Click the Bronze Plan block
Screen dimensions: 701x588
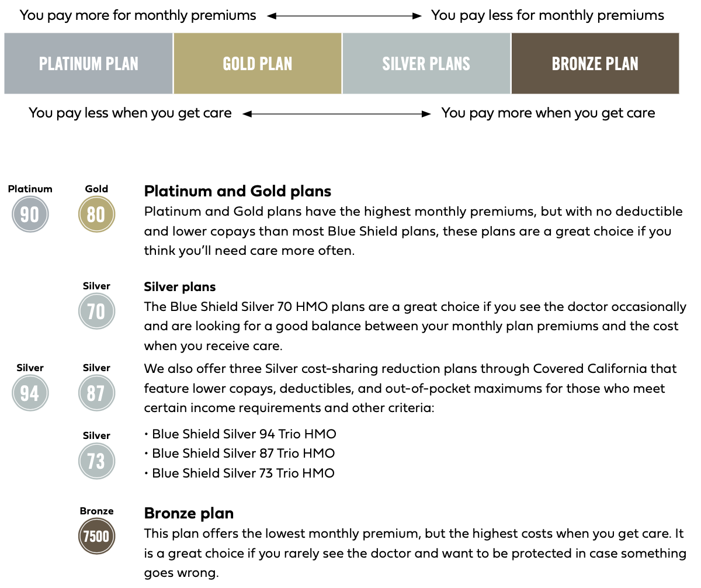tap(595, 63)
